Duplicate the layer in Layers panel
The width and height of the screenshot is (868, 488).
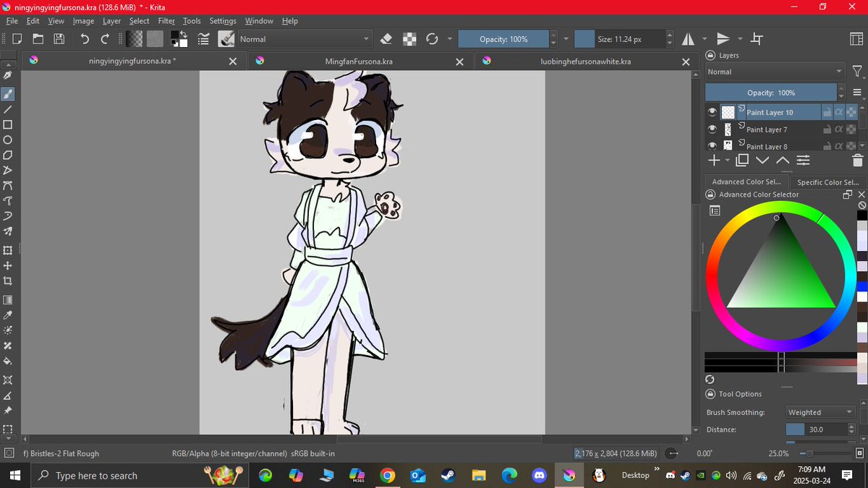click(x=742, y=160)
